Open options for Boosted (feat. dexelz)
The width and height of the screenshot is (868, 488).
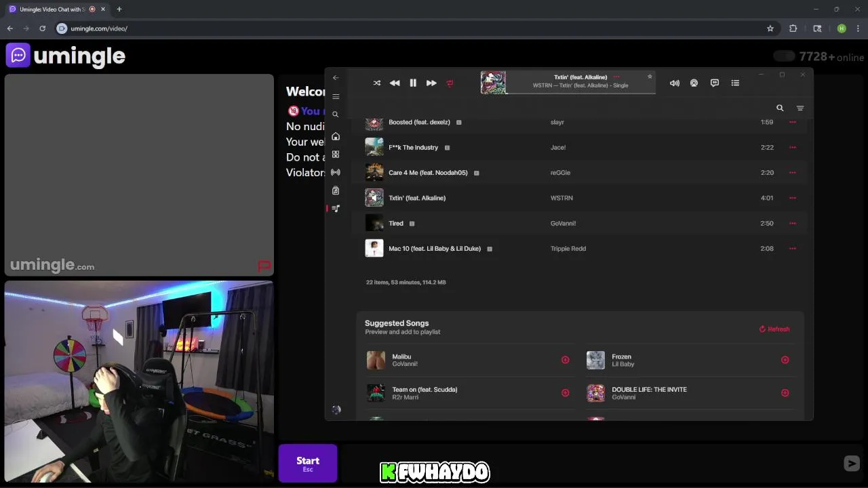pyautogui.click(x=792, y=123)
